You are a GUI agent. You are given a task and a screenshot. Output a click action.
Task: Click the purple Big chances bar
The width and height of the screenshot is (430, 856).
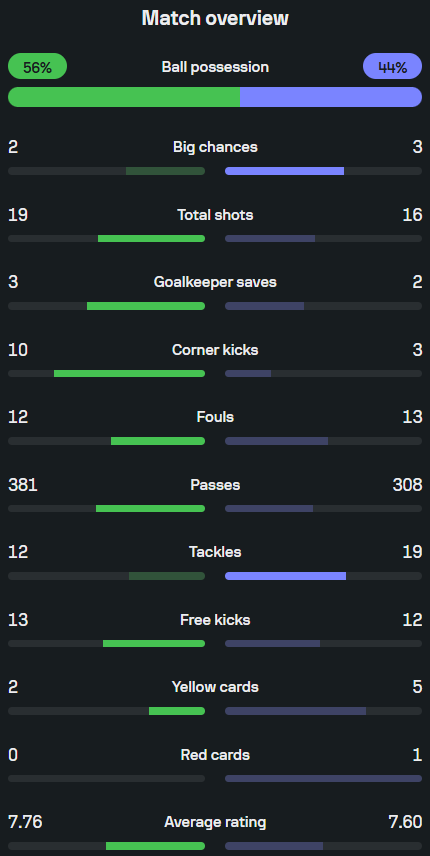(x=284, y=171)
